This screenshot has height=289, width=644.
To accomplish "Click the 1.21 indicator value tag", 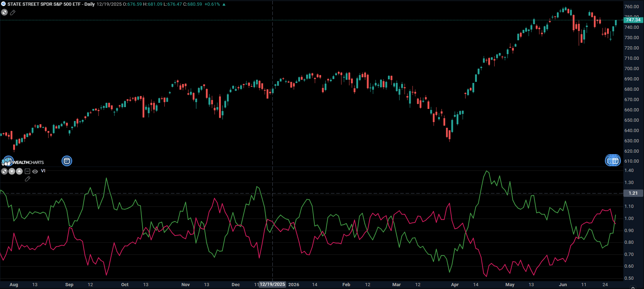I will click(633, 193).
